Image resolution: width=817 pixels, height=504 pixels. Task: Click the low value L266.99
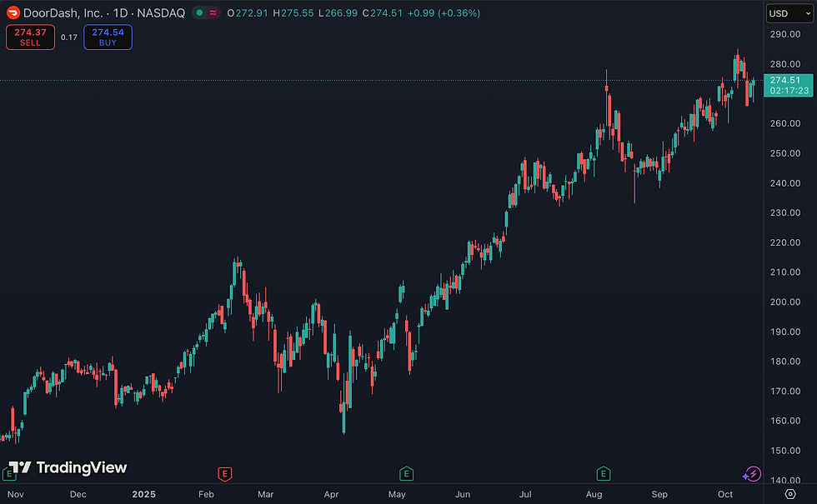(x=338, y=13)
